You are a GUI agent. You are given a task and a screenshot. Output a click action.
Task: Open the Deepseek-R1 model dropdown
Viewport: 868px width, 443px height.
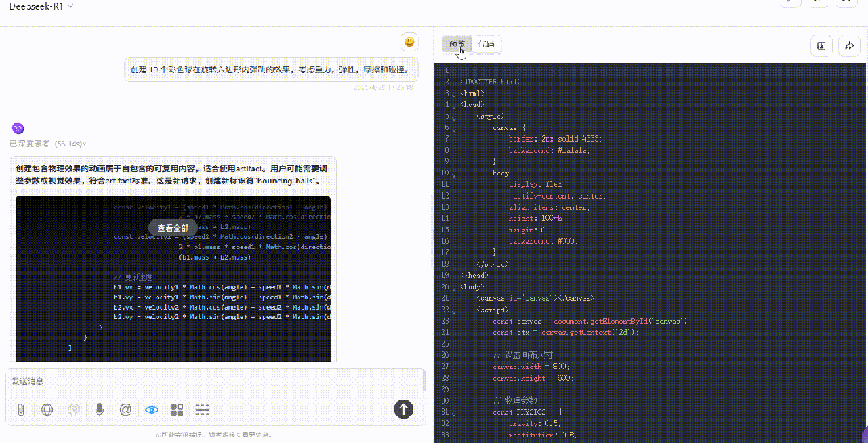point(42,6)
